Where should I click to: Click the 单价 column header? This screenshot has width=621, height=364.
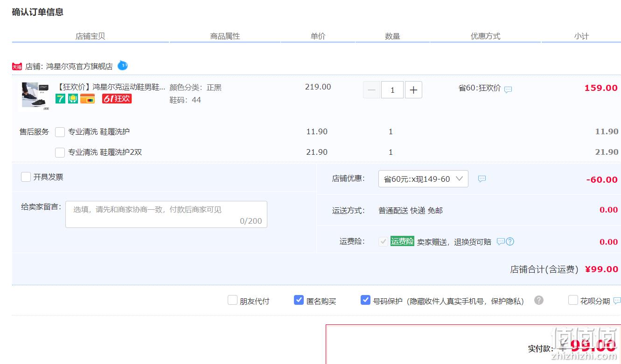(x=318, y=36)
